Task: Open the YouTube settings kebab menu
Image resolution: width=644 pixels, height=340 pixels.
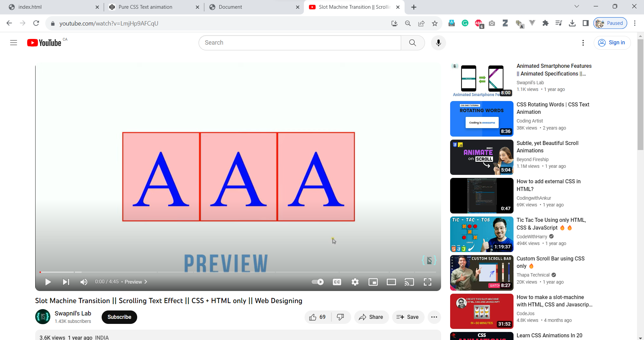Action: click(583, 43)
